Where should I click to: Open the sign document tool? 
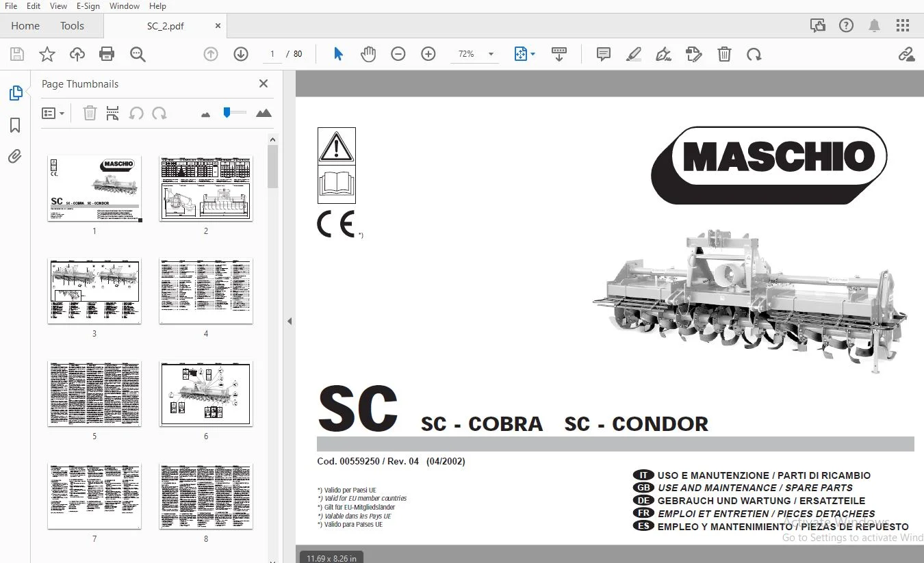(x=663, y=54)
